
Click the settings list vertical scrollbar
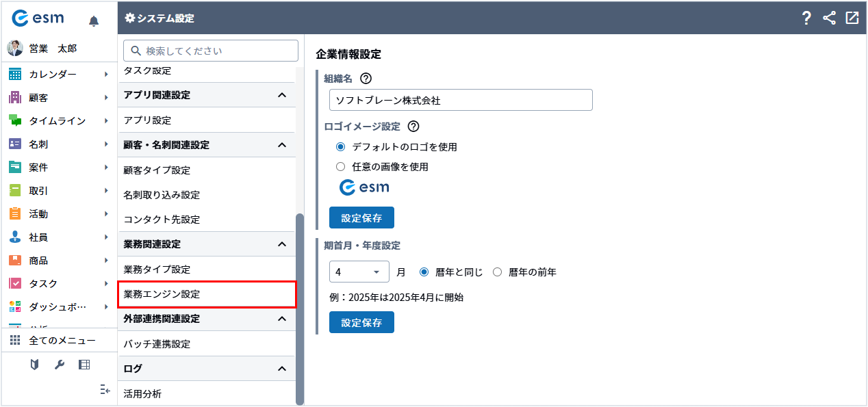click(x=300, y=308)
